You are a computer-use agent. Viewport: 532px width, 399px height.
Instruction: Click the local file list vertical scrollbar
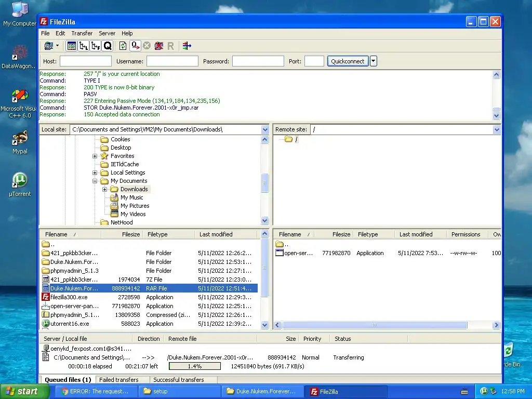[265, 268]
